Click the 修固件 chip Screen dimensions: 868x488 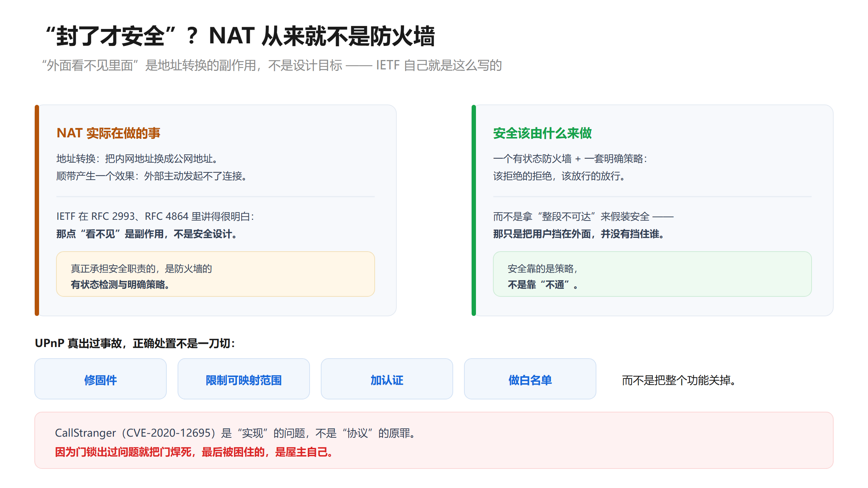101,379
